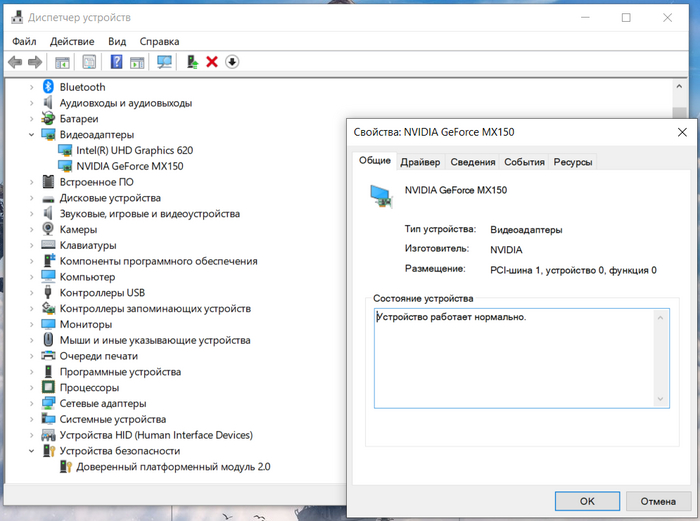Expand the Bluetooth node
Screen dimensions: 700x521
(31, 87)
